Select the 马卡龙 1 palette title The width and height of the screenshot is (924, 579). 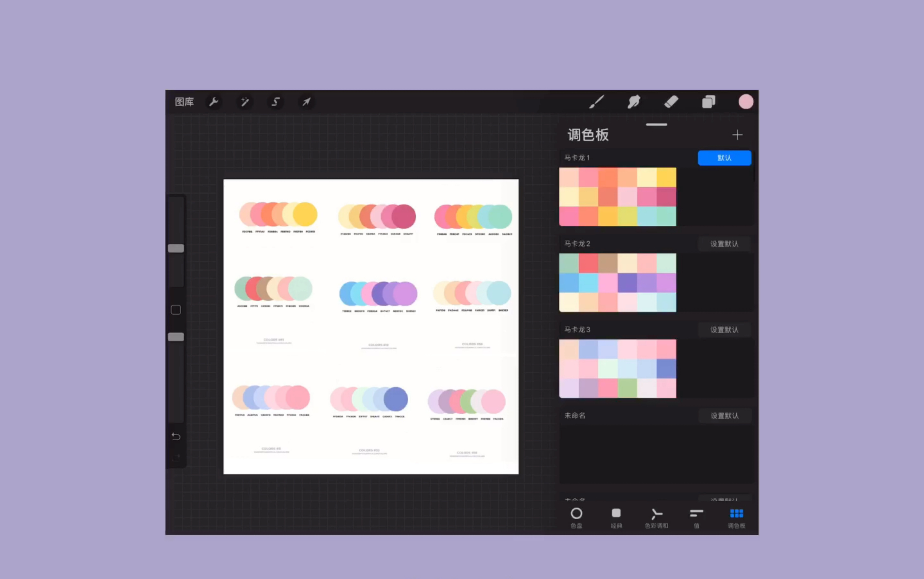577,158
